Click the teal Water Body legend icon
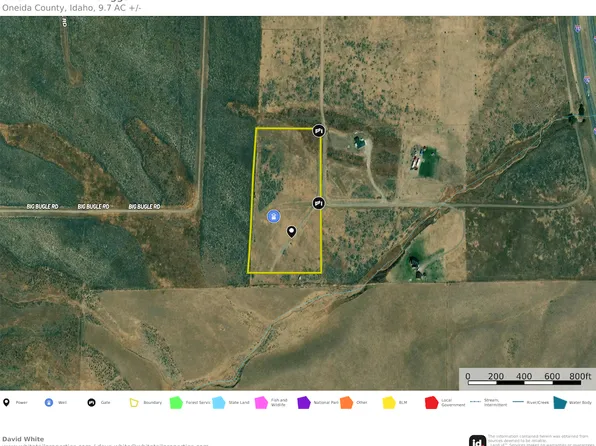This screenshot has height=446, width=596. point(560,402)
